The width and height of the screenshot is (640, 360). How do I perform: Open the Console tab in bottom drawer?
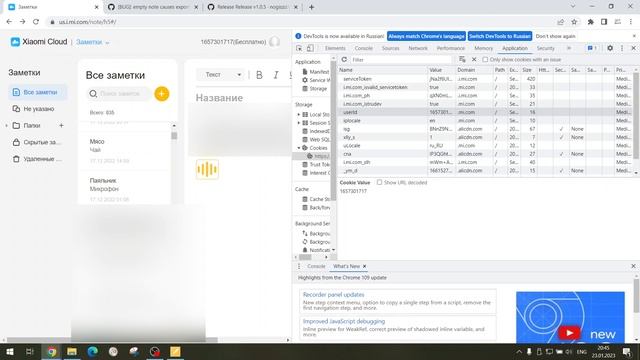click(316, 266)
